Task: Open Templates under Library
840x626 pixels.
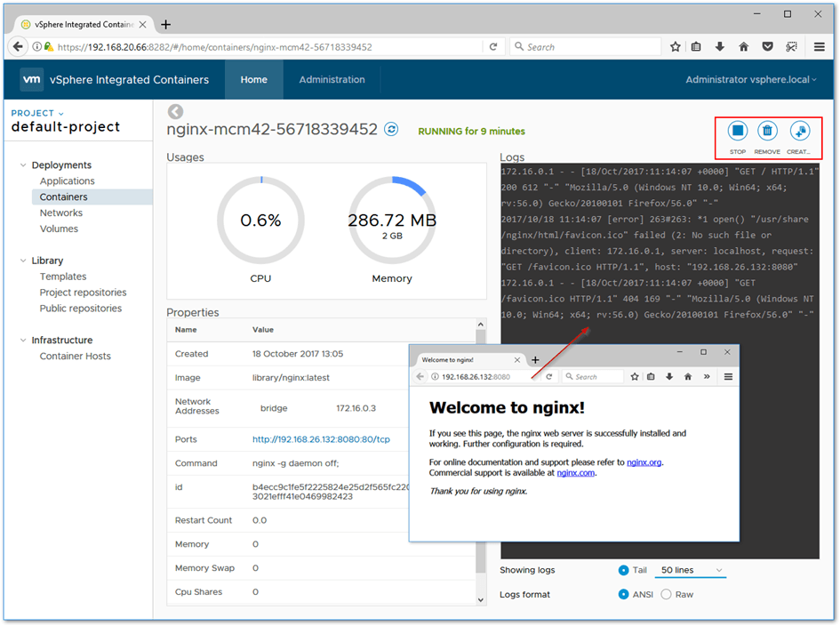Action: coord(63,277)
